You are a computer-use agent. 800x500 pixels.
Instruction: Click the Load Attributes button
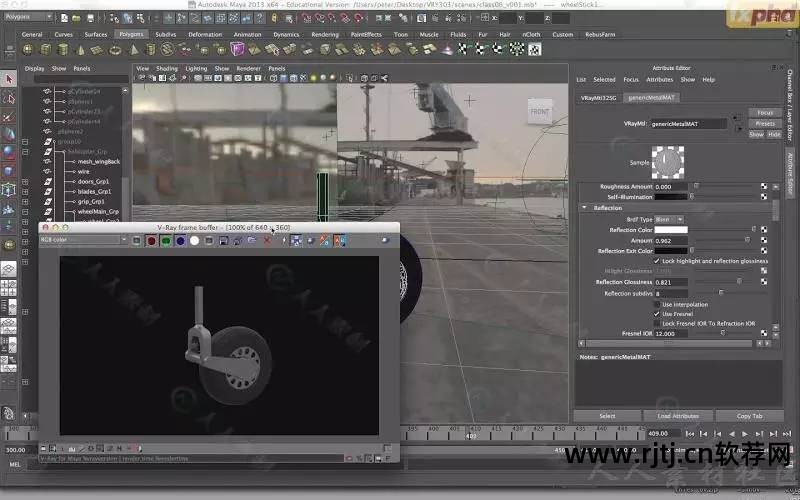coord(678,416)
